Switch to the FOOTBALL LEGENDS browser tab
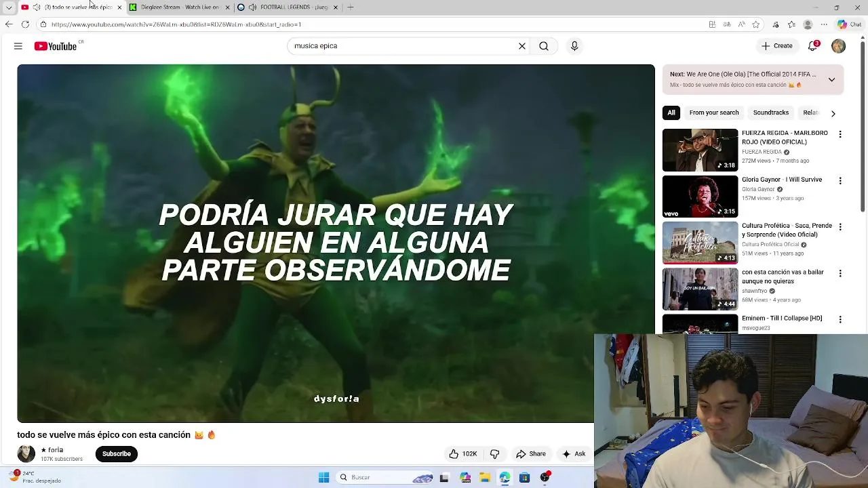 point(294,7)
